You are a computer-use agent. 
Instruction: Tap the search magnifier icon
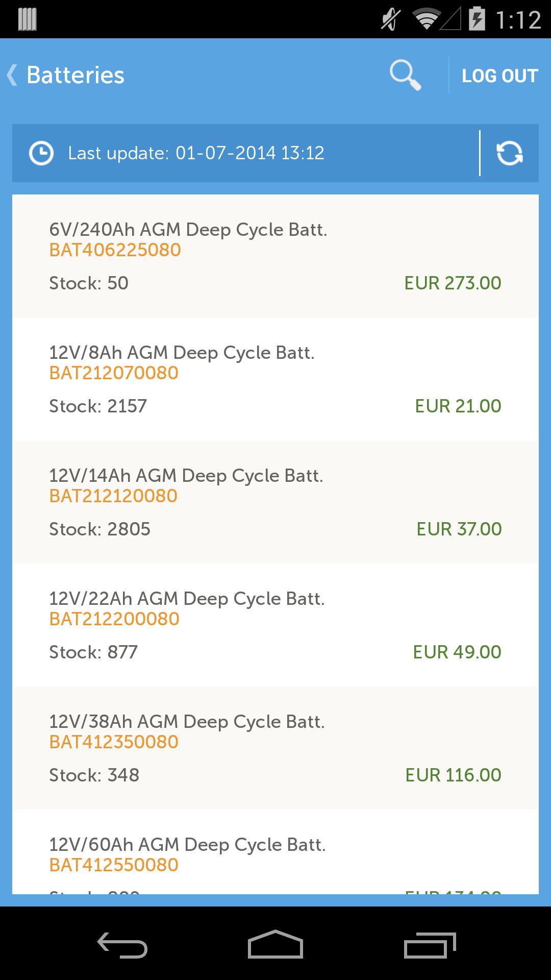(x=406, y=76)
